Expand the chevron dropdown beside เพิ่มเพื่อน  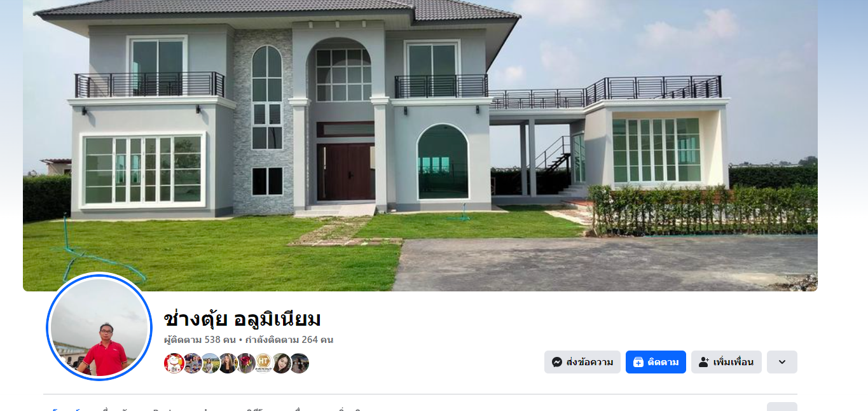782,362
